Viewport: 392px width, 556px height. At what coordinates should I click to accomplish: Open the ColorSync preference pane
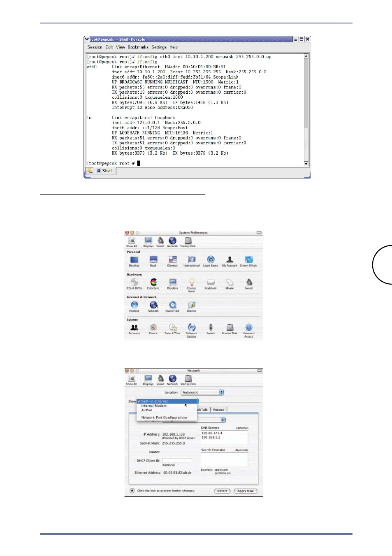pyautogui.click(x=153, y=284)
